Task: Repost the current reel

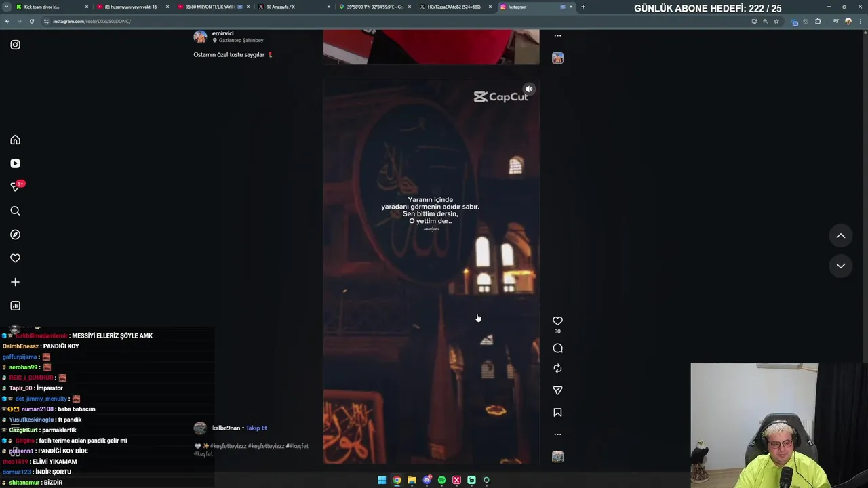Action: click(557, 369)
